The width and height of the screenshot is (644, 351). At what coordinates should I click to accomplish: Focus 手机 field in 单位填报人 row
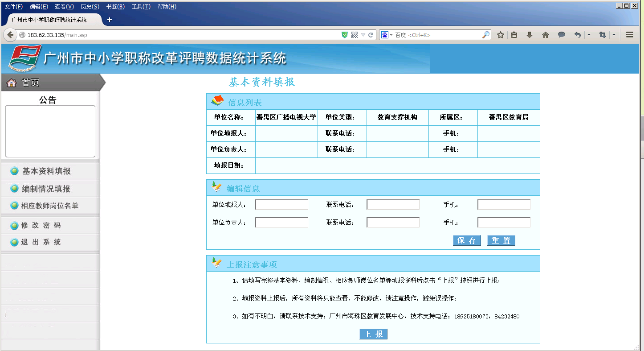click(504, 205)
